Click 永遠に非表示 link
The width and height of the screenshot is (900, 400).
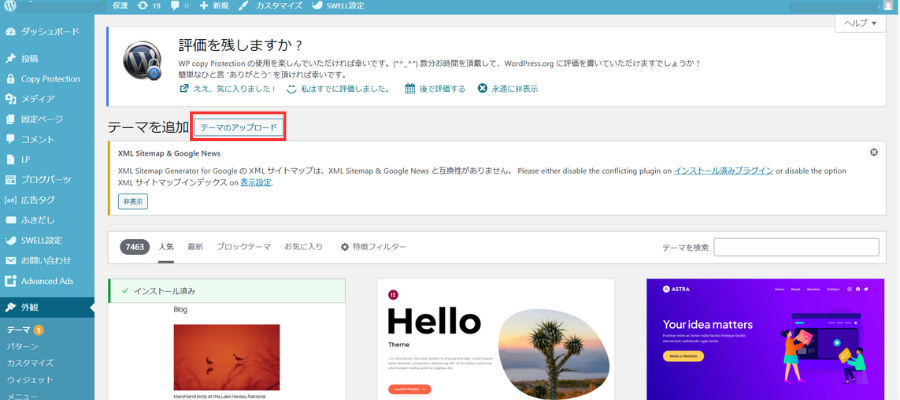click(508, 89)
